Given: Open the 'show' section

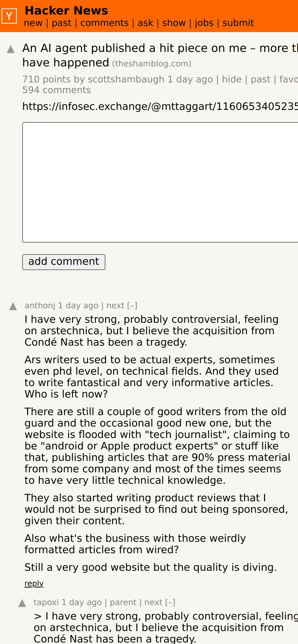Looking at the screenshot, I should click(x=174, y=23).
